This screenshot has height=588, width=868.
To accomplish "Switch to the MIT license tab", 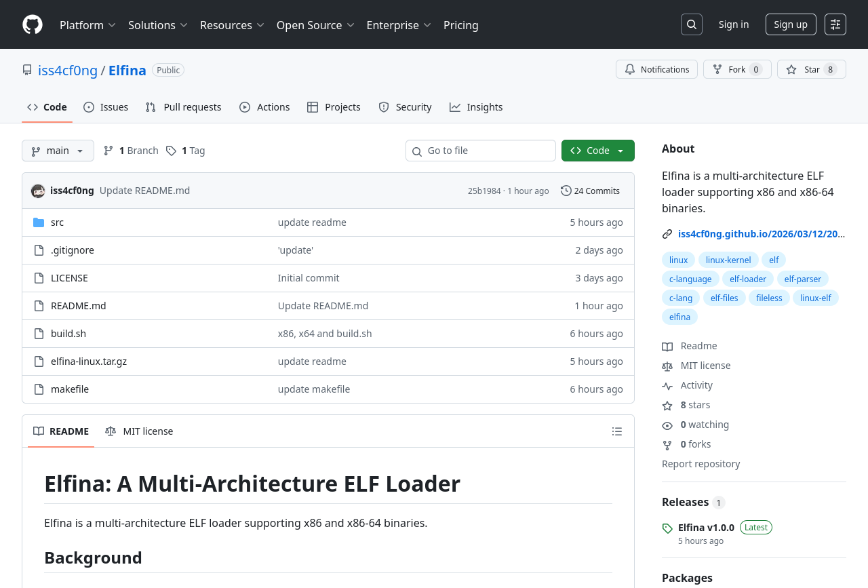I will coord(139,431).
